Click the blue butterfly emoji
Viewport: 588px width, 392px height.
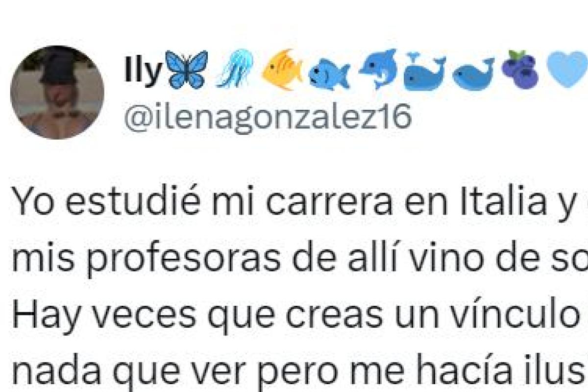tap(186, 70)
